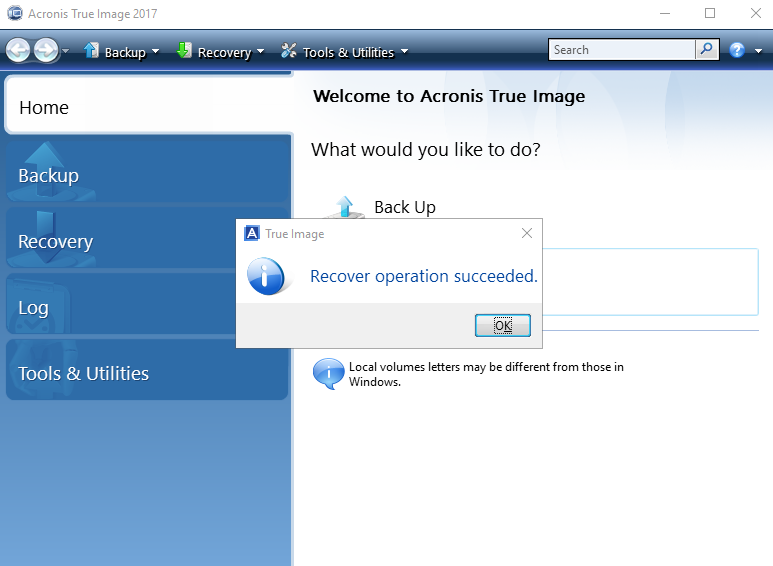Focus the Search input field
The height and width of the screenshot is (566, 773).
tap(622, 50)
